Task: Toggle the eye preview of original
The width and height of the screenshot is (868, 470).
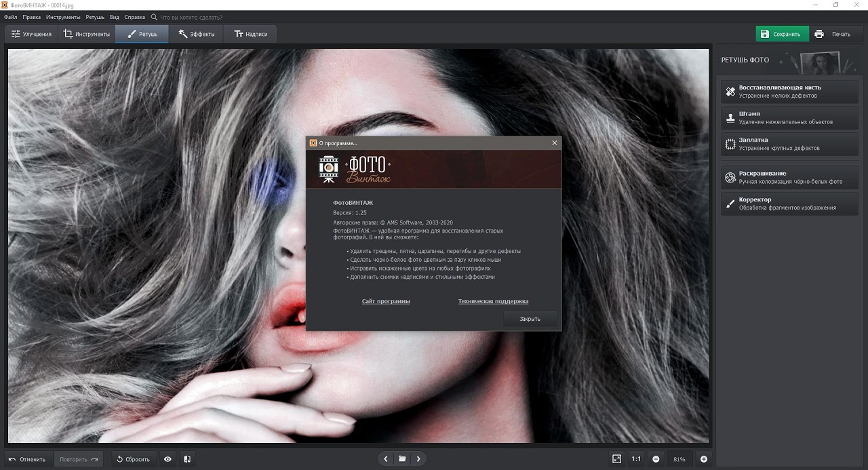Action: click(x=167, y=459)
